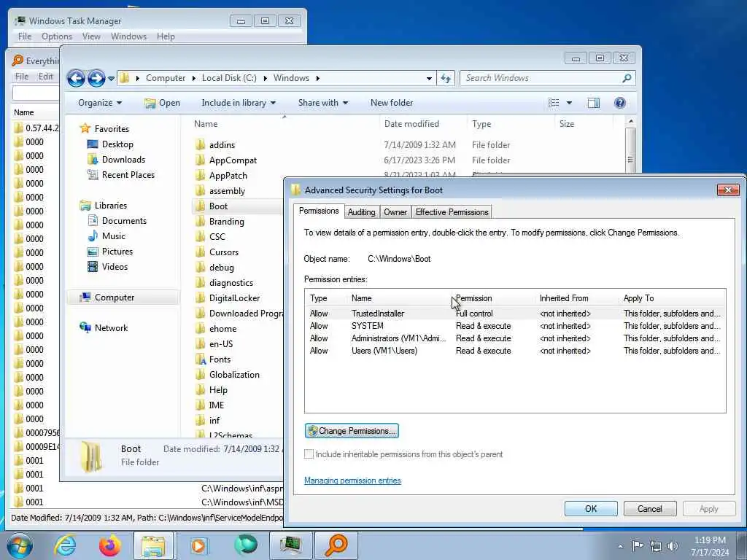Select the addins folder icon
Image resolution: width=747 pixels, height=560 pixels.
(201, 145)
